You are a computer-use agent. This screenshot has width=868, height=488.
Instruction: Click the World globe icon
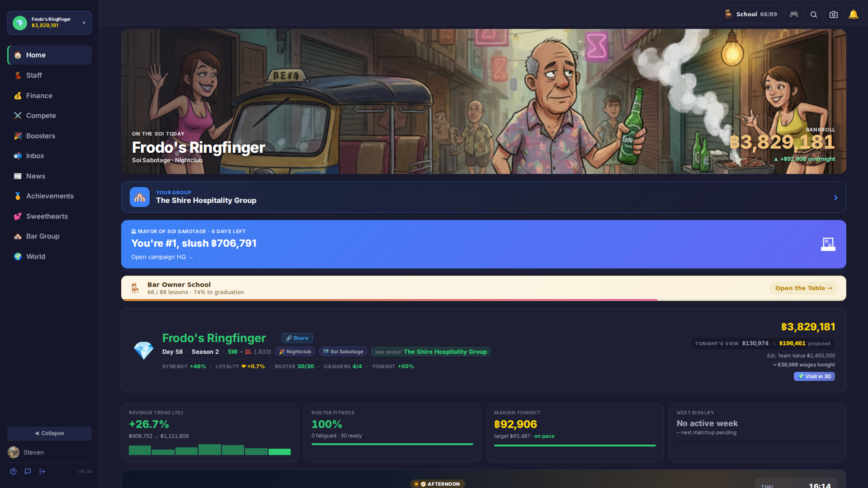click(x=18, y=257)
